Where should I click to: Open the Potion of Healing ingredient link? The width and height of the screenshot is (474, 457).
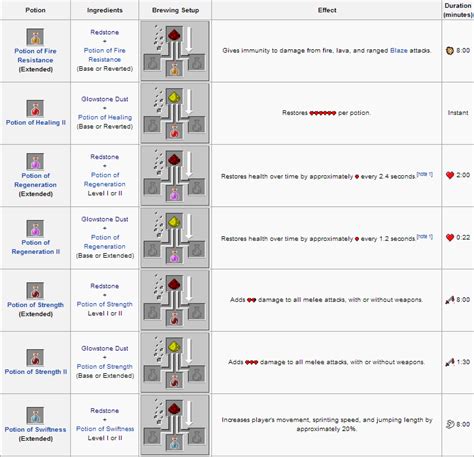point(105,117)
